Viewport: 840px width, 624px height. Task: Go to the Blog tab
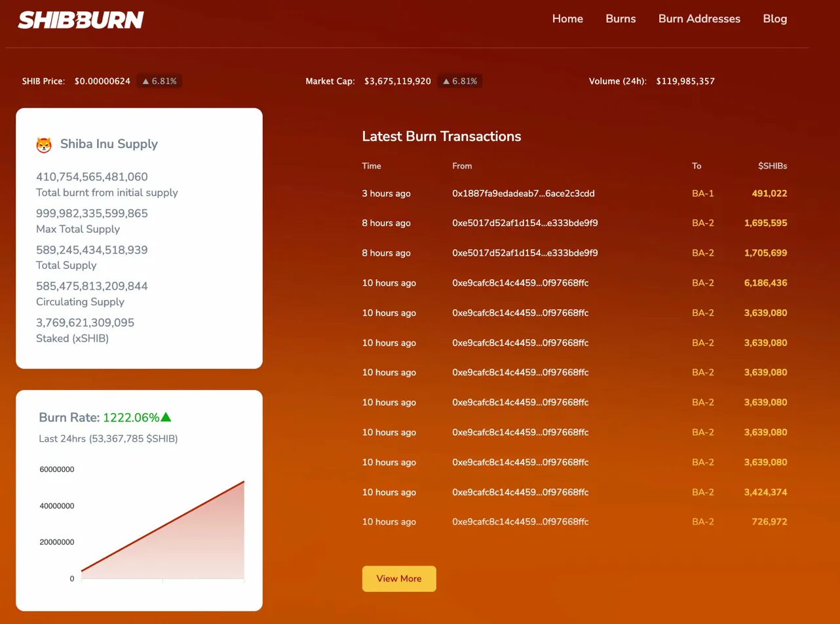(774, 19)
